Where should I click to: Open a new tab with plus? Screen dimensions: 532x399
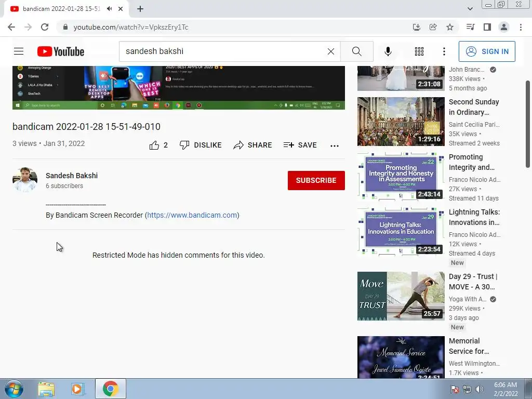click(x=140, y=9)
